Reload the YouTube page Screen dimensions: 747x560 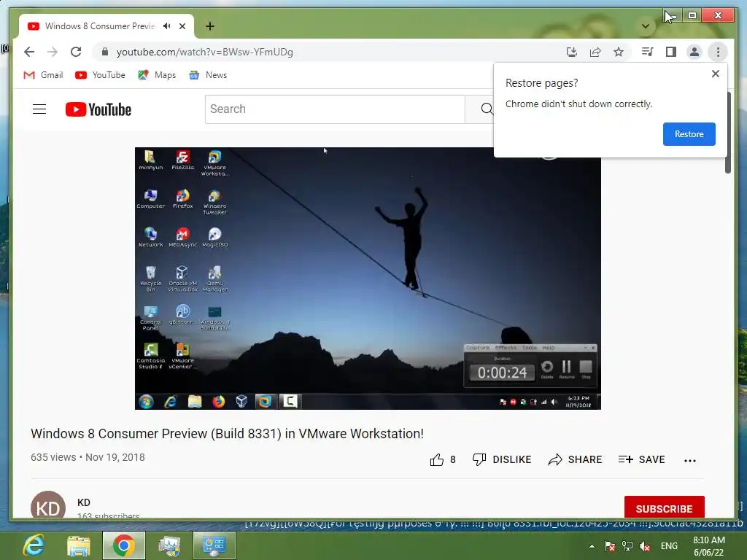coord(76,52)
